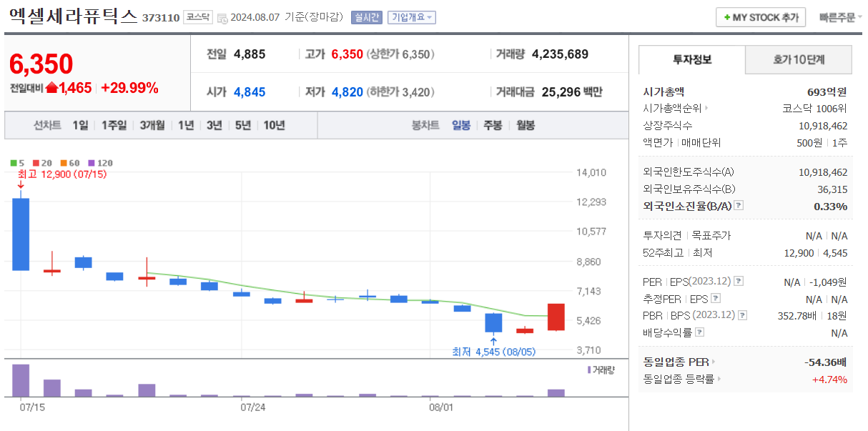Select the 3개월 line chart period
Image resolution: width=868 pixels, height=431 pixels.
pos(152,125)
